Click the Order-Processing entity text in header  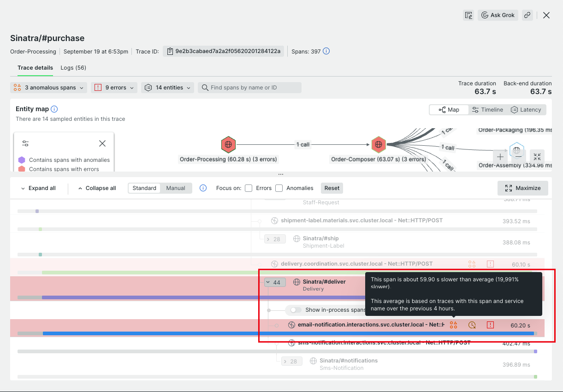(33, 52)
